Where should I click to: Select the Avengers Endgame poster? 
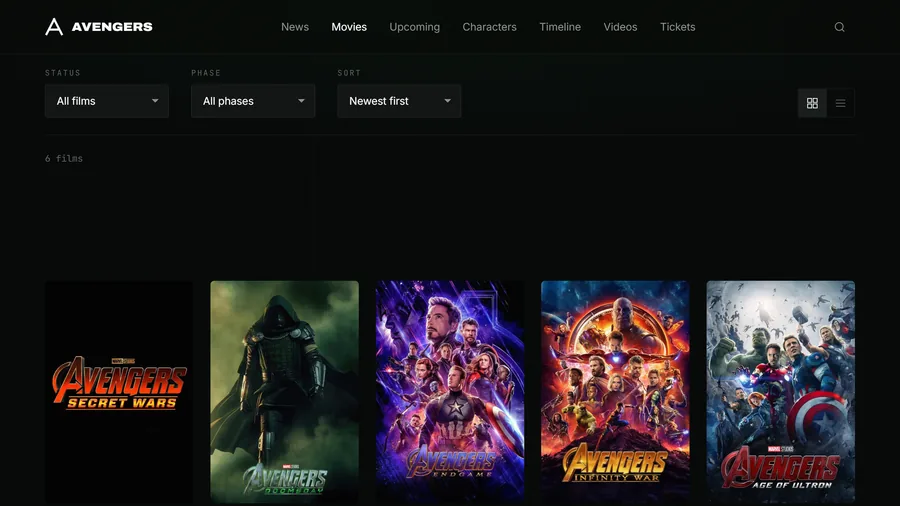tap(450, 392)
